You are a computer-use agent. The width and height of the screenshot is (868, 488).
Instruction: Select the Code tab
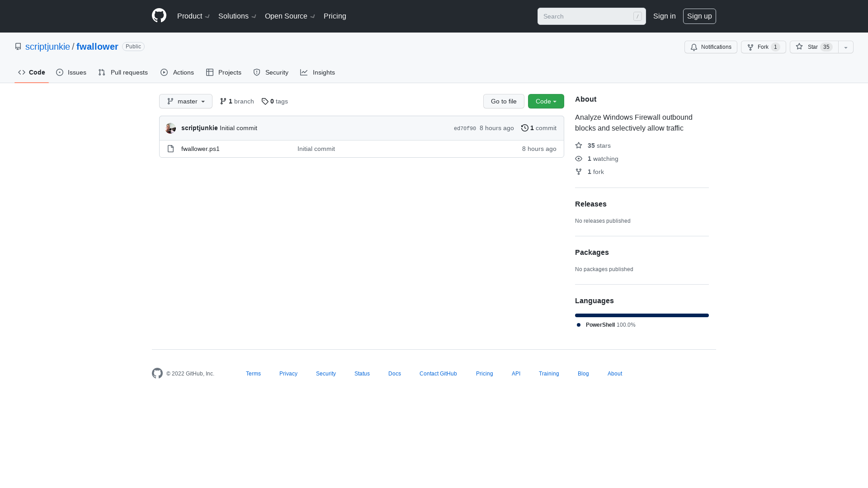[x=32, y=72]
